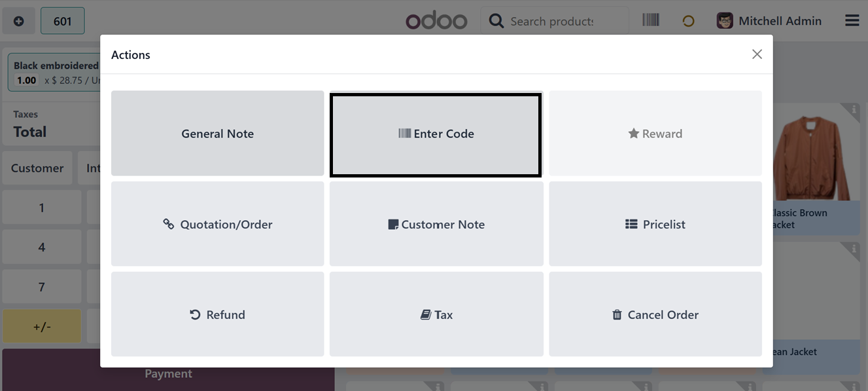Image resolution: width=868 pixels, height=391 pixels.
Task: Click the orange sync status circle icon
Action: 688,21
